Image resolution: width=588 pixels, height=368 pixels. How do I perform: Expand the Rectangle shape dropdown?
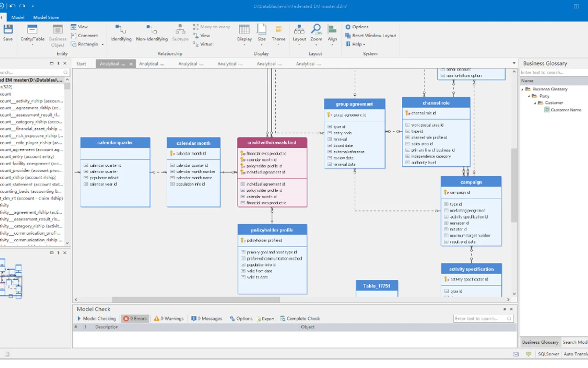103,45
